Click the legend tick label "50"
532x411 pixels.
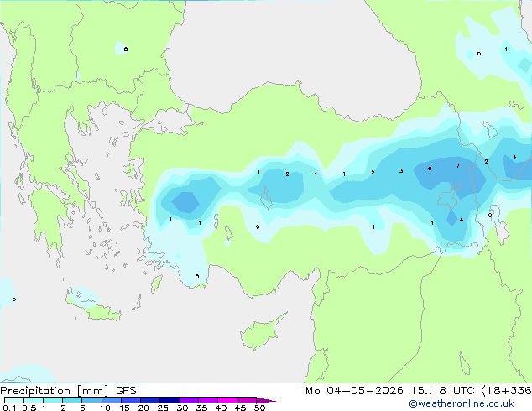(259, 408)
